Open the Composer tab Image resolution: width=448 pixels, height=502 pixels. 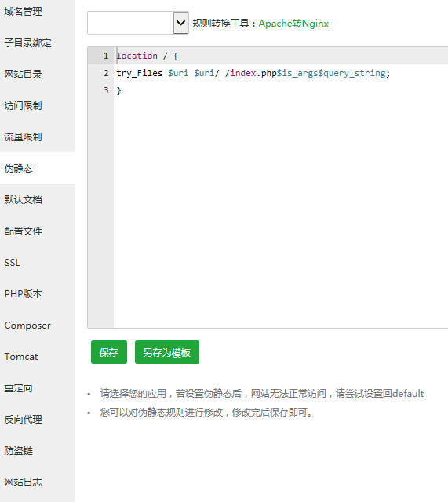click(27, 326)
